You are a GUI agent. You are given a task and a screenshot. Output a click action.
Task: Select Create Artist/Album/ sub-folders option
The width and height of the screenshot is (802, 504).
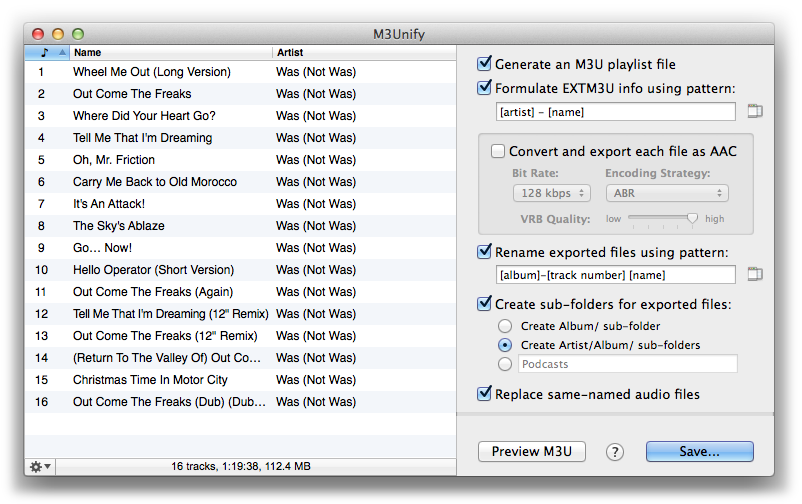pyautogui.click(x=505, y=345)
